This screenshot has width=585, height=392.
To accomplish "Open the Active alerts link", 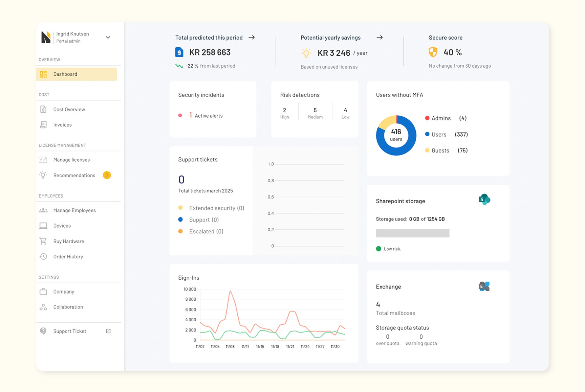I will pyautogui.click(x=208, y=116).
